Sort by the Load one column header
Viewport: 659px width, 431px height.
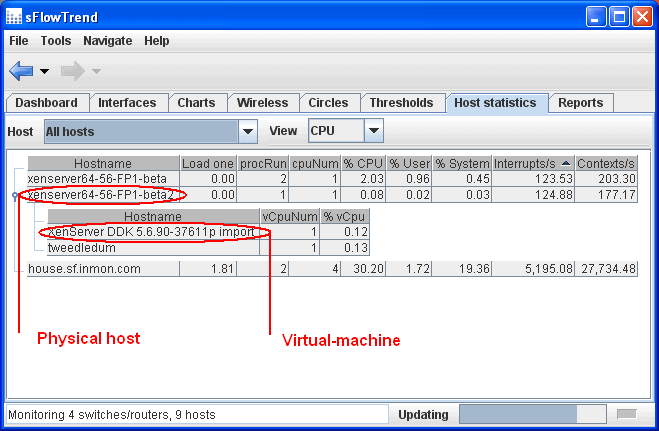tap(208, 163)
